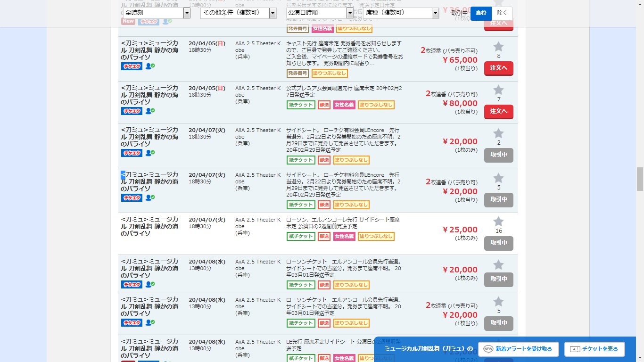The image size is (644, 362).
Task: Click 取引中 button on 04/08 single ¥20,000 row
Action: pyautogui.click(x=499, y=280)
